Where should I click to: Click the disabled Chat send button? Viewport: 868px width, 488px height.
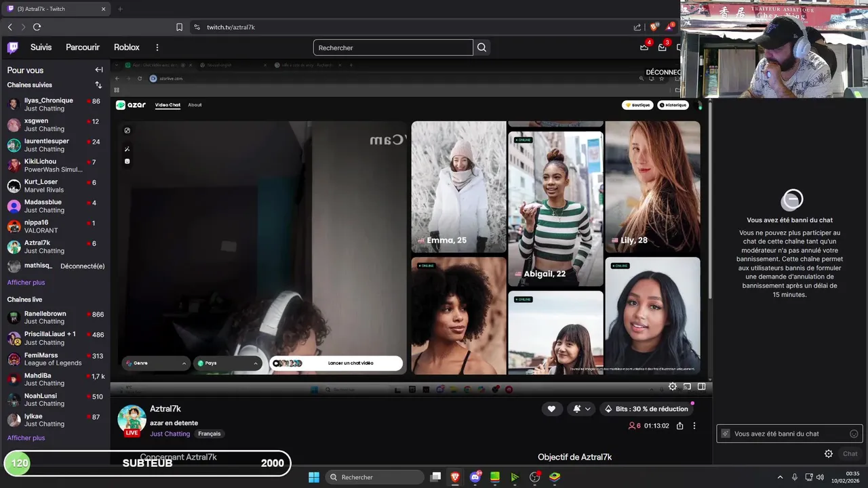850,453
